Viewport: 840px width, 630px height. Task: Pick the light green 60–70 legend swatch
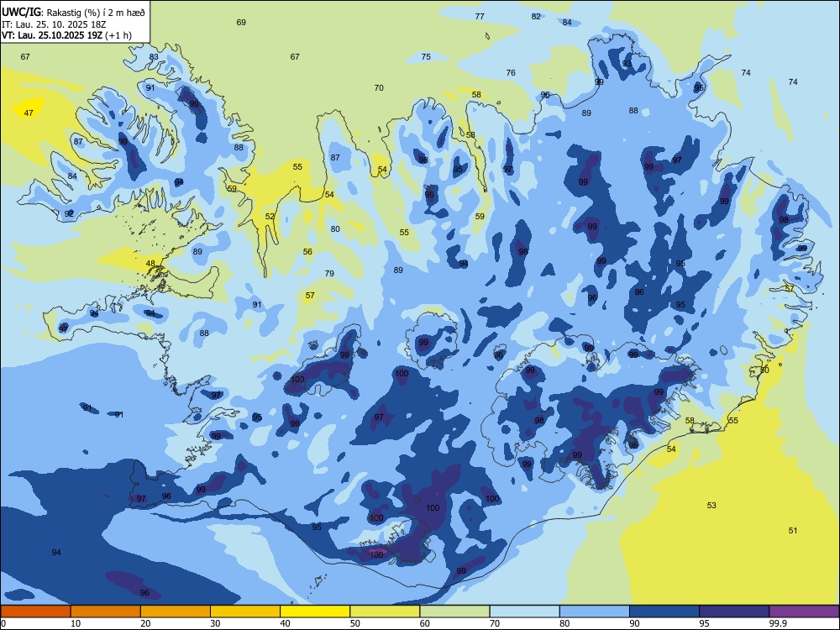pyautogui.click(x=454, y=612)
